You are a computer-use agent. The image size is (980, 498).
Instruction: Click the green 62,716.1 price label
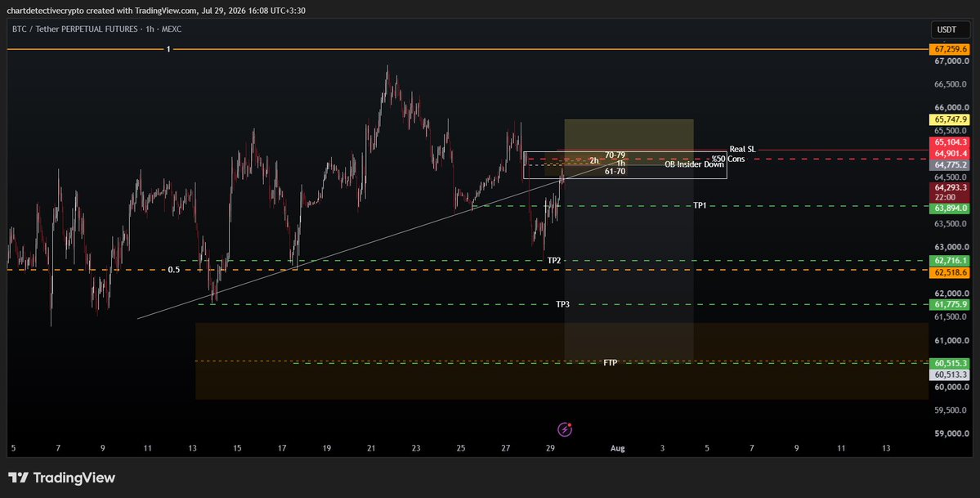pos(950,260)
